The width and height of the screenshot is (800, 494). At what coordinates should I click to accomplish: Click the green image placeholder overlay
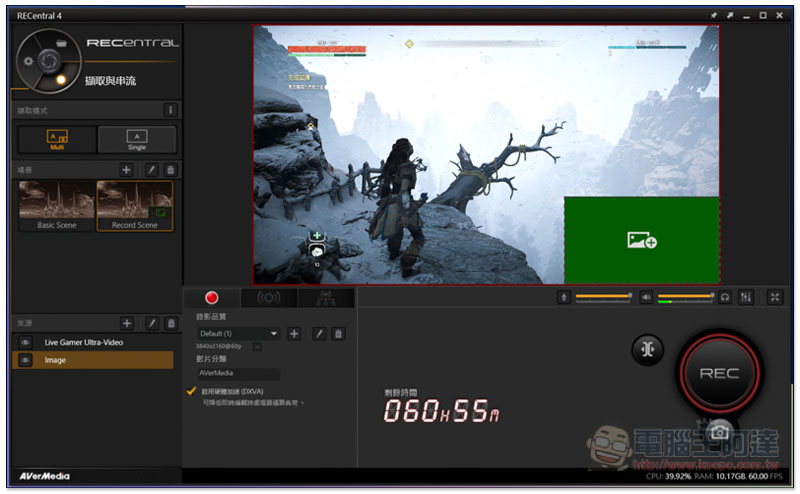(641, 240)
